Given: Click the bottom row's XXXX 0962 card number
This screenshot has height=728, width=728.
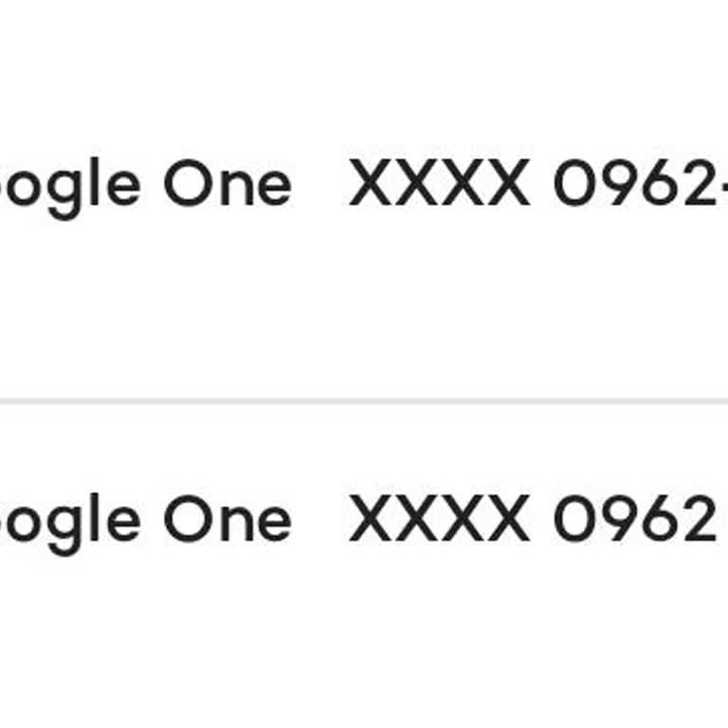Looking at the screenshot, I should pyautogui.click(x=533, y=519).
